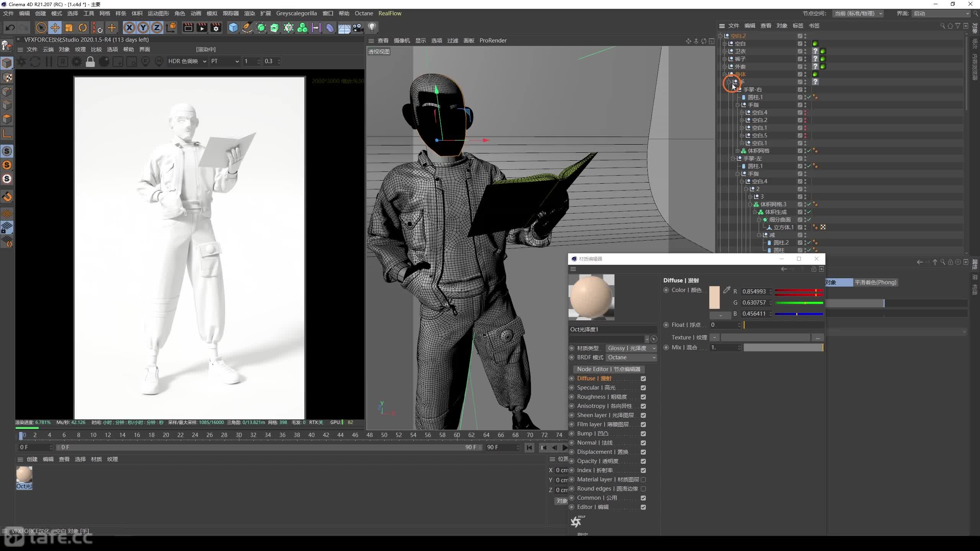Click the Live Viewer pause icon
Image resolution: width=980 pixels, height=551 pixels.
coord(49,62)
